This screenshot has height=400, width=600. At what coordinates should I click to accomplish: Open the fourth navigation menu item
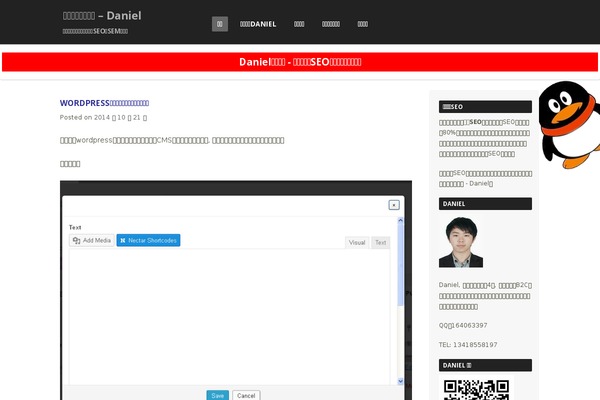(331, 24)
